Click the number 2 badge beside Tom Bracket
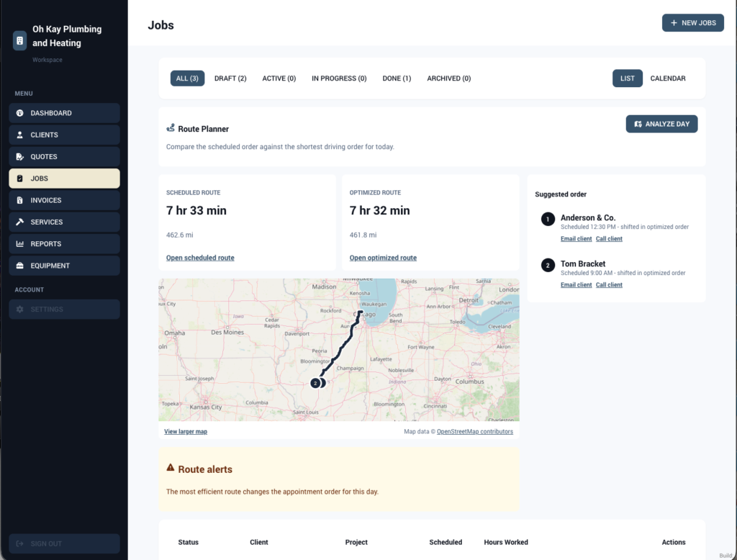The width and height of the screenshot is (737, 560). click(x=548, y=265)
